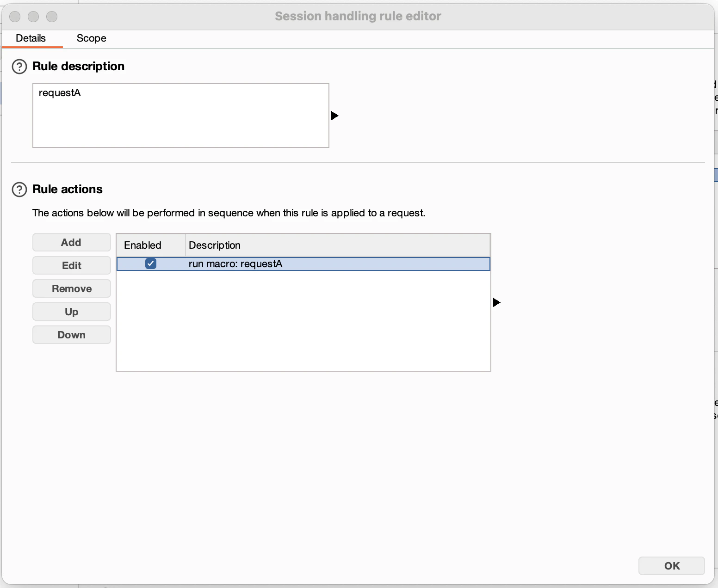Zoom the rule editor window
The image size is (718, 588).
52,17
